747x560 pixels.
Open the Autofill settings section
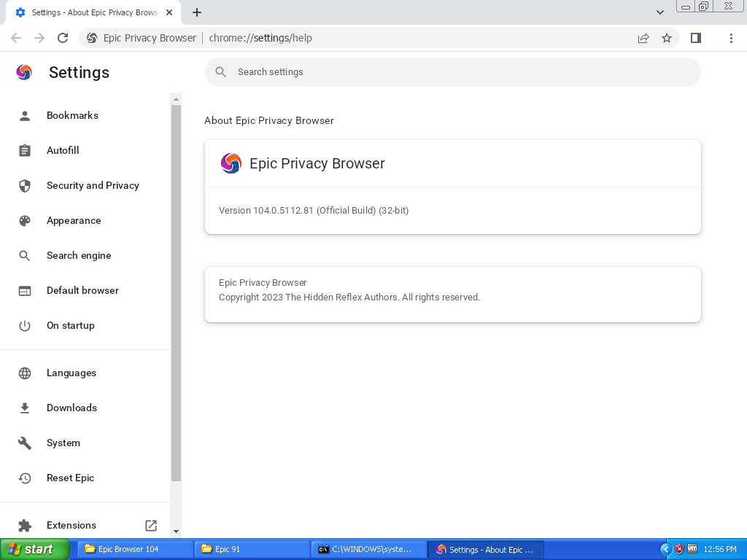[85, 150]
